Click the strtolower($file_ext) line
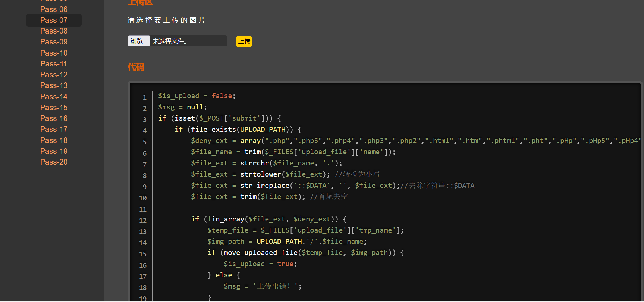The height and width of the screenshot is (302, 644). pos(285,174)
